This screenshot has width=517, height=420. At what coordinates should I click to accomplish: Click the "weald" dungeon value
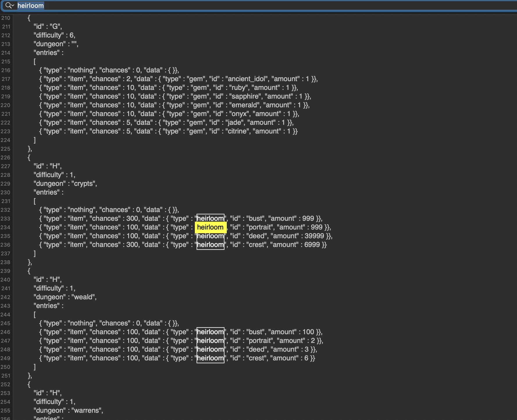click(x=84, y=297)
